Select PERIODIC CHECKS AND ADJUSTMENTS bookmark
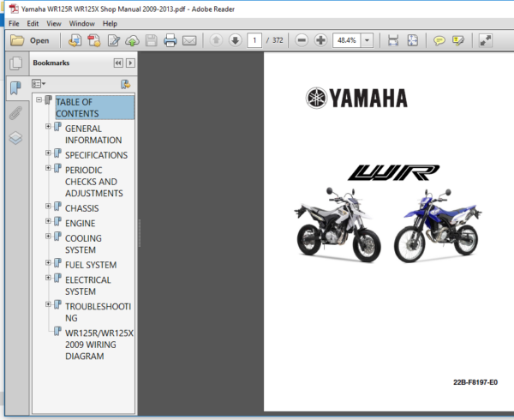The height and width of the screenshot is (420, 514). 94,182
